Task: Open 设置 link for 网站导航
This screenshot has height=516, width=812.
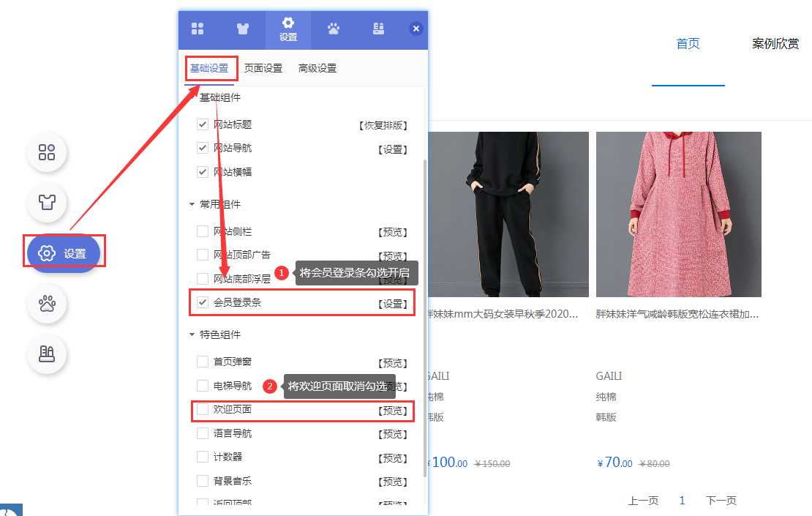Action: (393, 149)
